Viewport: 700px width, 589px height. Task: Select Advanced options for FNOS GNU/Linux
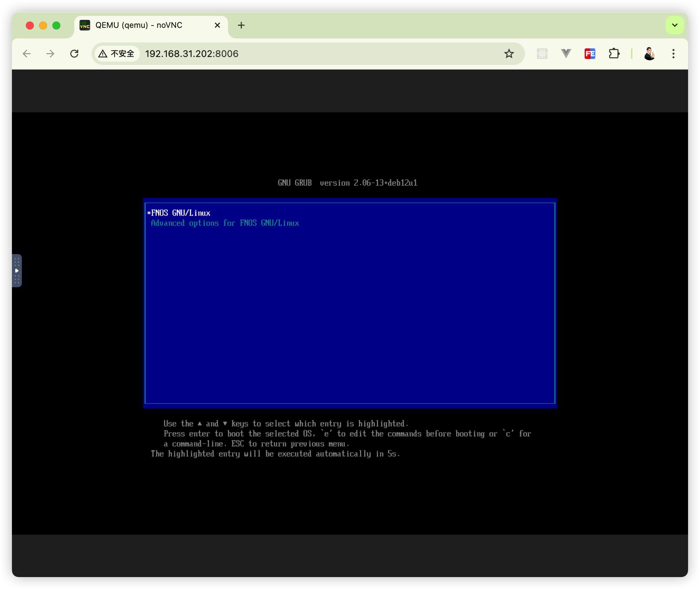[x=225, y=223]
